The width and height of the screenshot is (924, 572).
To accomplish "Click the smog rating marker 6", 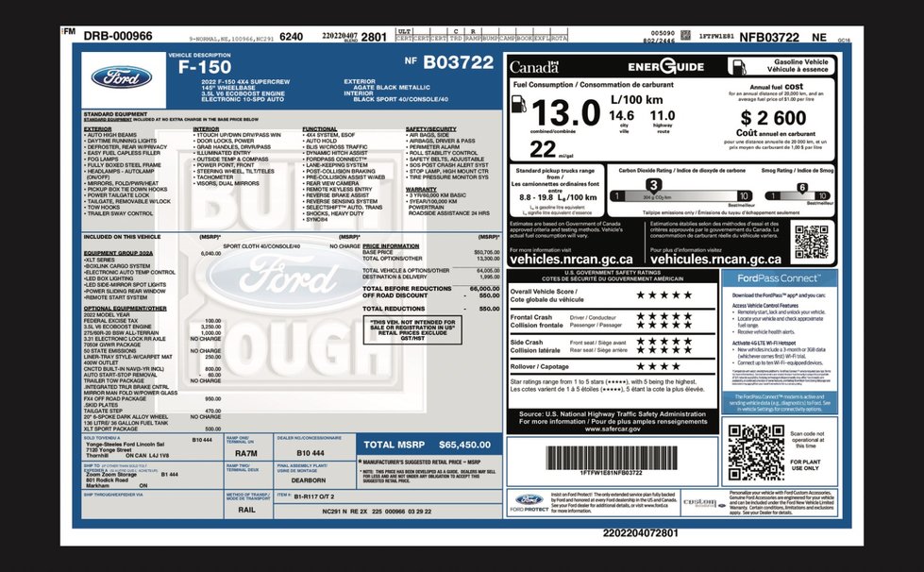I will click(x=802, y=187).
